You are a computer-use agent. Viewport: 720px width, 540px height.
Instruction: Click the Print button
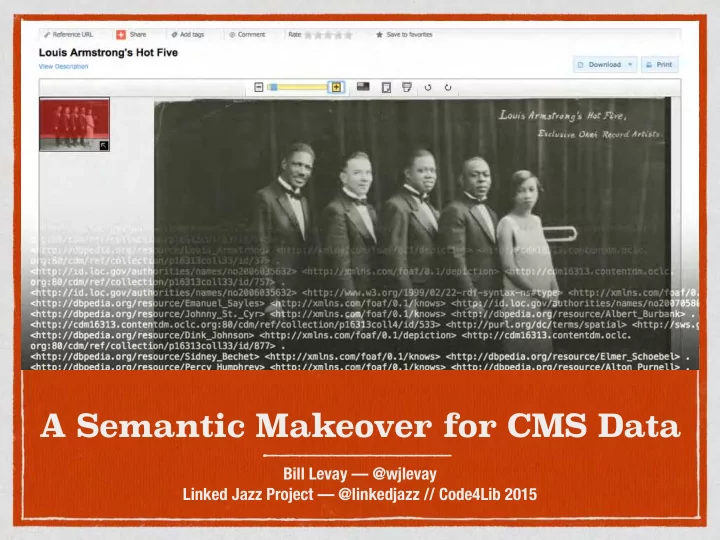(x=659, y=65)
